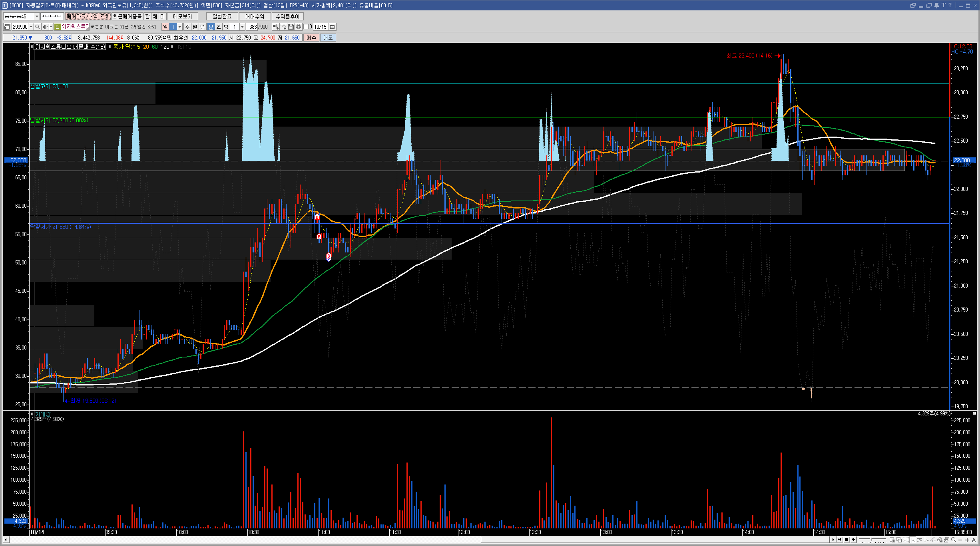The height and width of the screenshot is (546, 980).
Task: Open the 매매수익 tab
Action: pyautogui.click(x=255, y=16)
